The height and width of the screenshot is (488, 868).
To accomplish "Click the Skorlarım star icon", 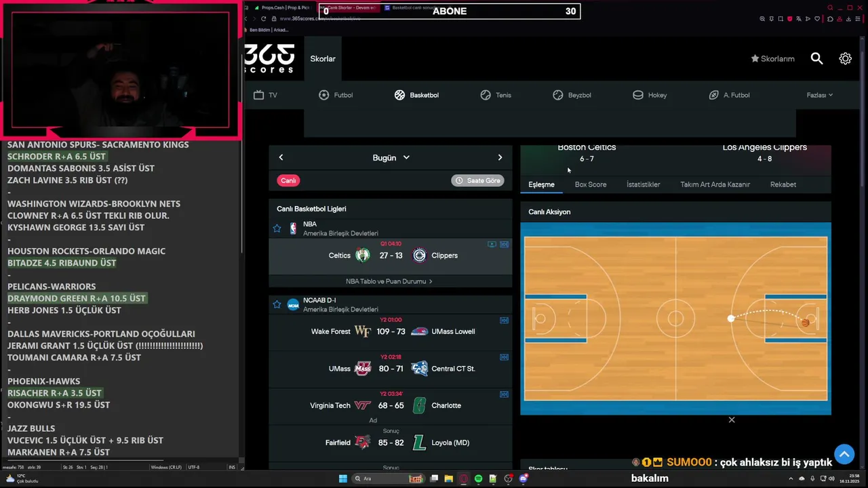I will point(755,58).
